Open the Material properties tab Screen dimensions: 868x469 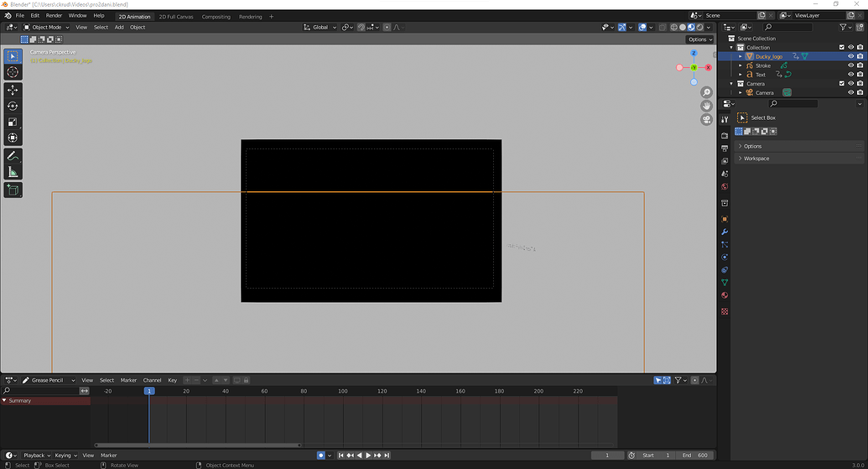[x=725, y=295]
